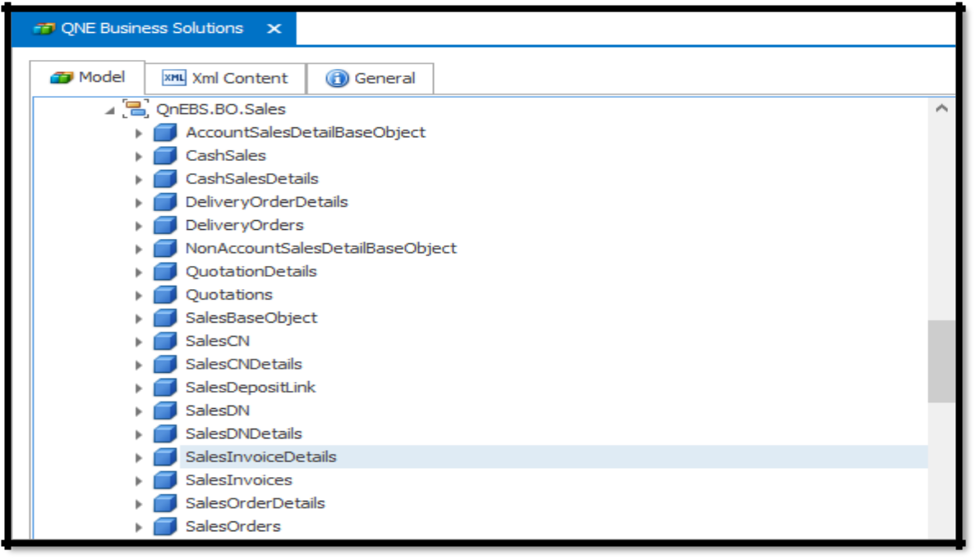Switch to the Model tab
The height and width of the screenshot is (560, 976).
88,78
